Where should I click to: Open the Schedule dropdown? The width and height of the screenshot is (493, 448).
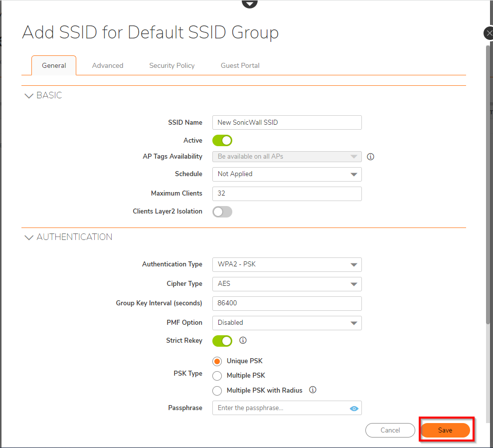pos(287,174)
